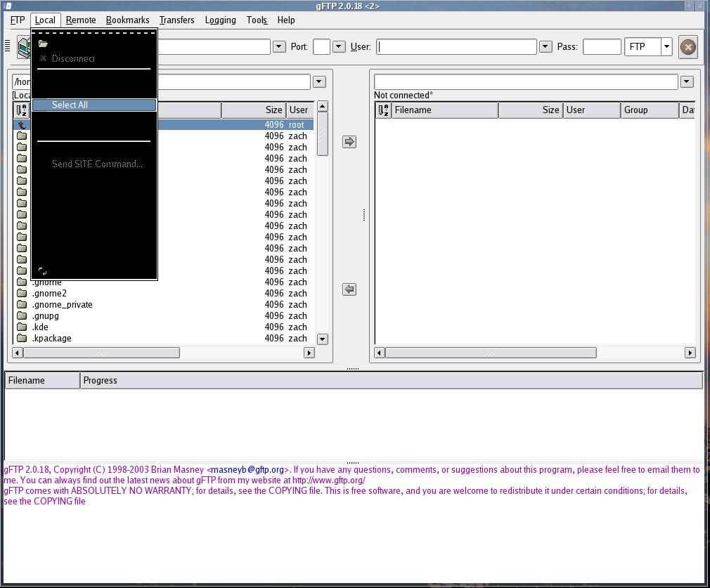The image size is (710, 588).
Task: Expand the FTP protocol dropdown
Action: pyautogui.click(x=666, y=47)
